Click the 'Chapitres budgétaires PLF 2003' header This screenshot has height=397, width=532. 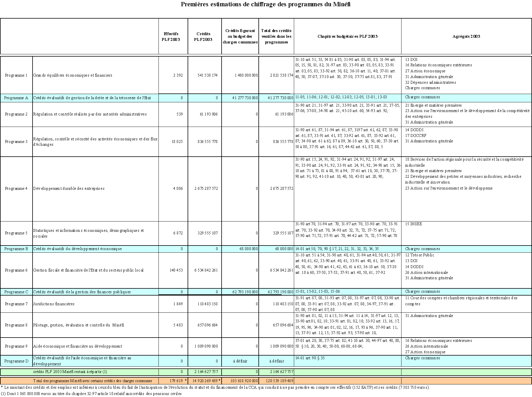348,36
